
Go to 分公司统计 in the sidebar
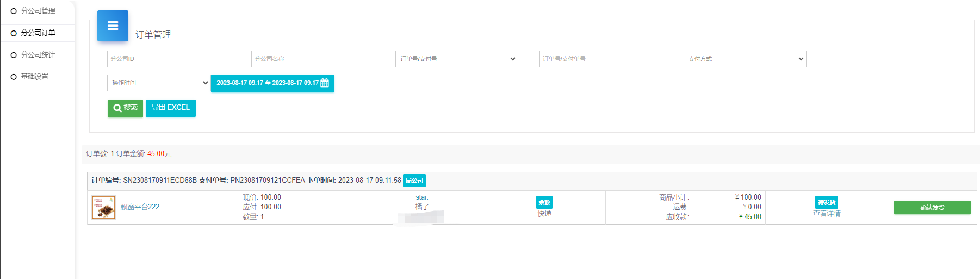38,55
